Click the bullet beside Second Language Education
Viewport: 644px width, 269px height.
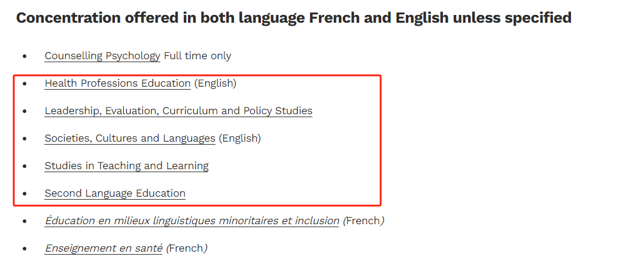(x=25, y=194)
